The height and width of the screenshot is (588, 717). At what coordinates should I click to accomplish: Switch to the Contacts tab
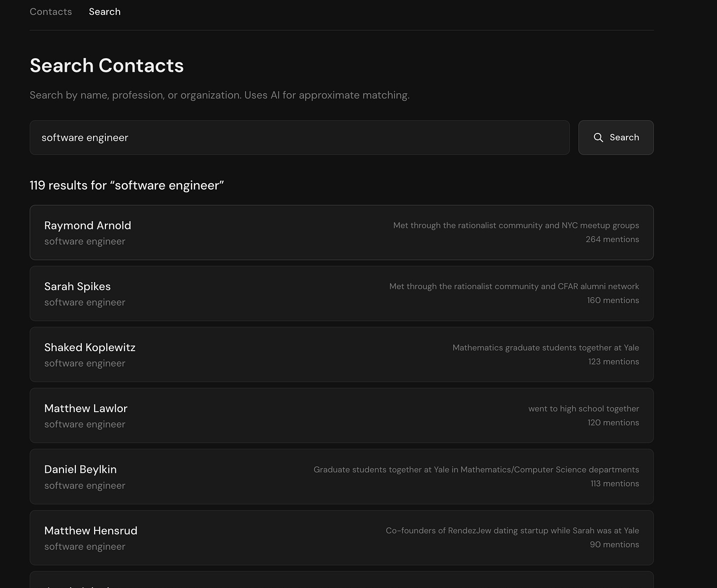pyautogui.click(x=51, y=12)
